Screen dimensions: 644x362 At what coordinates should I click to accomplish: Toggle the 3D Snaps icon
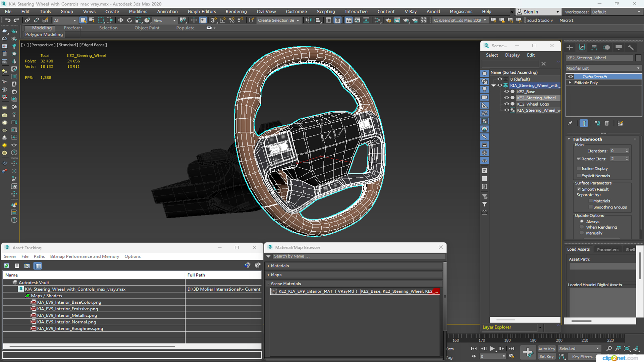coord(214,20)
